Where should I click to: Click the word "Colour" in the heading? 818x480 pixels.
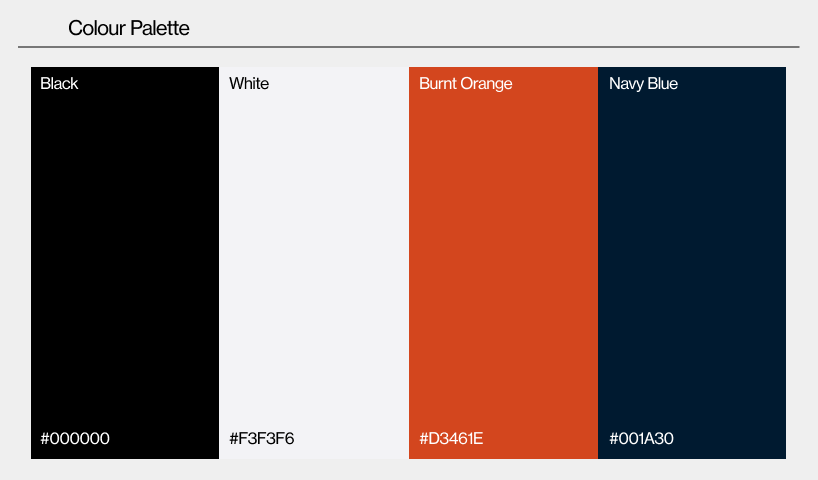point(98,28)
